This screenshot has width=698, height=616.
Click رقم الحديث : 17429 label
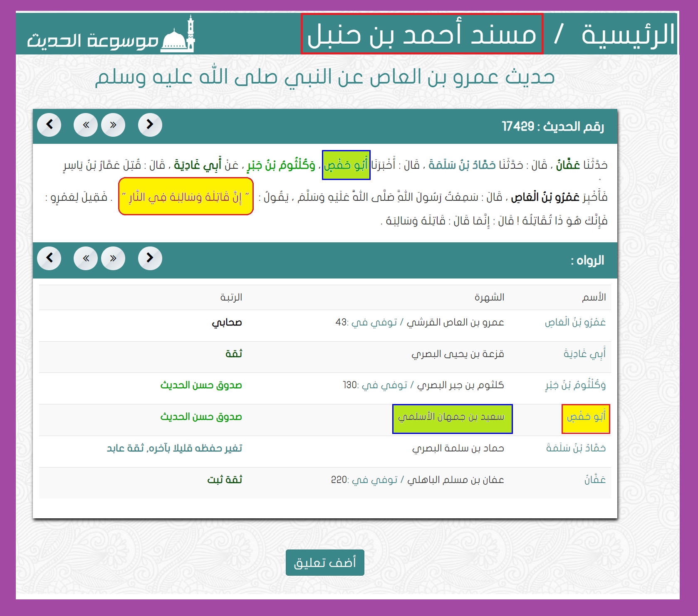[x=553, y=126]
